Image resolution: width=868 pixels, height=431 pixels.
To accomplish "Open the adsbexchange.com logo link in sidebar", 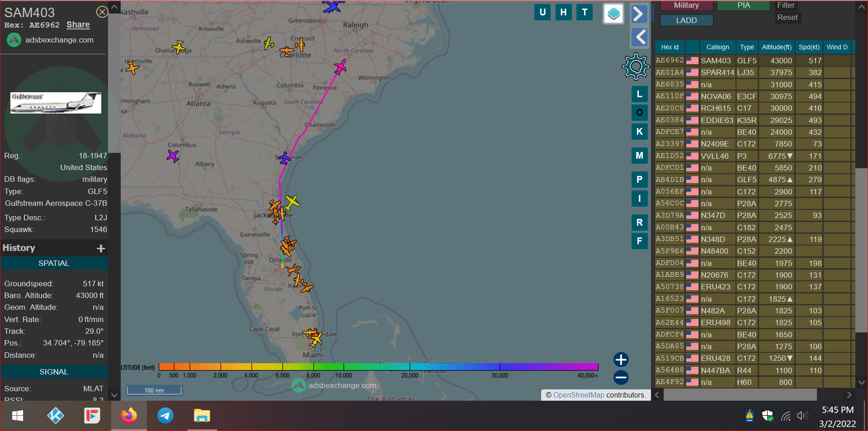I will click(50, 40).
